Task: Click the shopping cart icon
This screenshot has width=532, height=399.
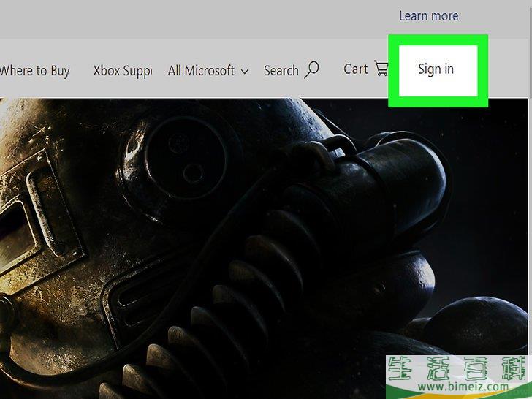Action: tap(381, 69)
